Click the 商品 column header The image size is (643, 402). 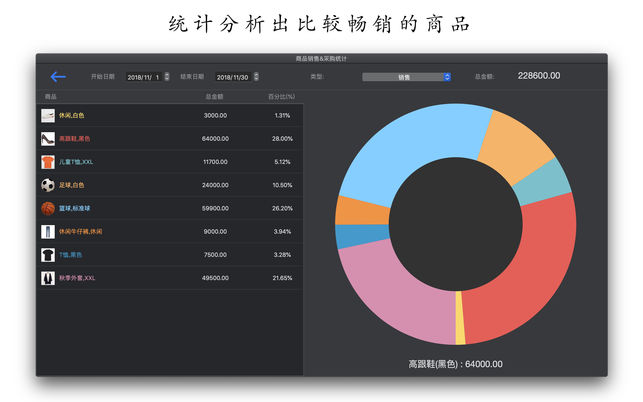point(50,97)
